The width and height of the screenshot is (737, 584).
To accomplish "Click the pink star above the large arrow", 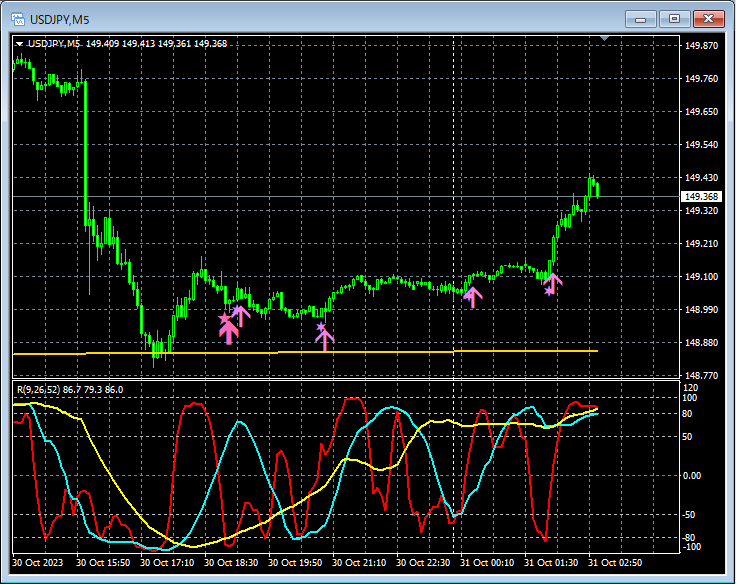I will (x=225, y=319).
